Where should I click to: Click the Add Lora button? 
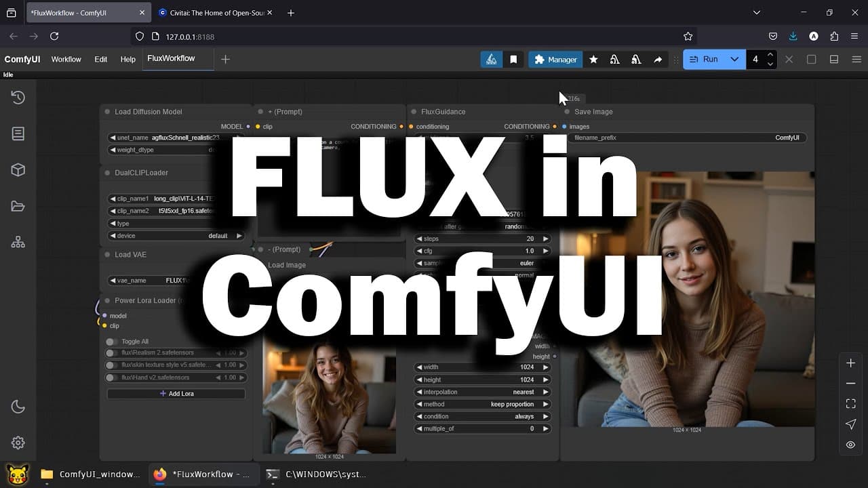tap(176, 394)
